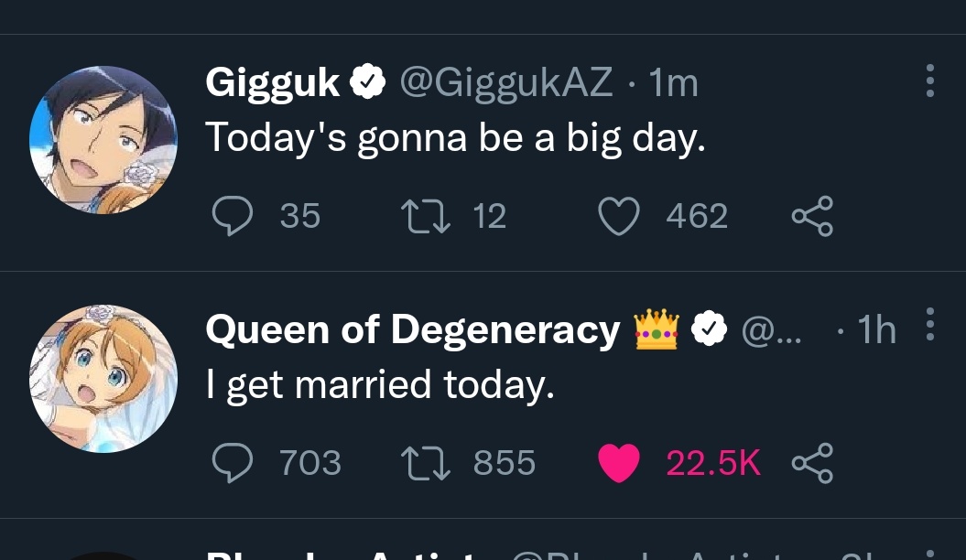Open Queen of Degeneracy's profile picture
Image resolution: width=966 pixels, height=560 pixels.
tap(103, 378)
